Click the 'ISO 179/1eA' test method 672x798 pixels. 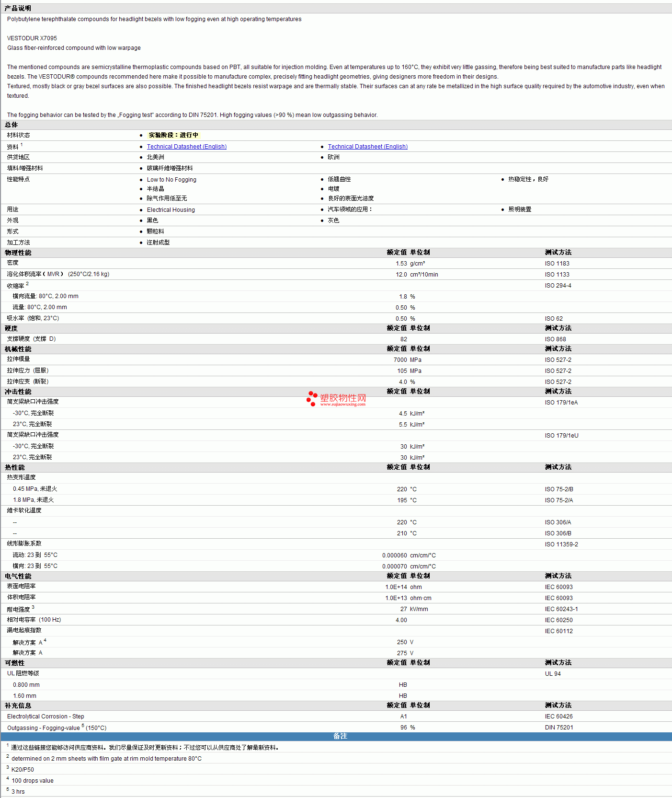(x=561, y=403)
